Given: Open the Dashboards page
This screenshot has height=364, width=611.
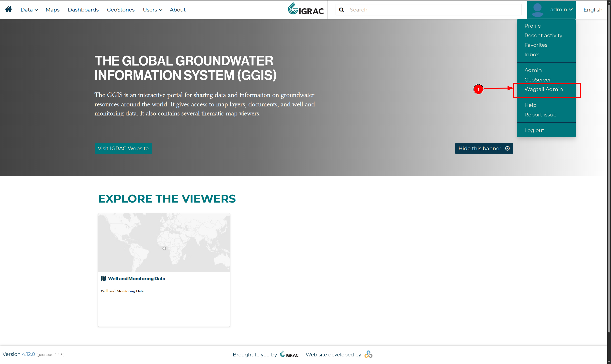Looking at the screenshot, I should [x=83, y=10].
